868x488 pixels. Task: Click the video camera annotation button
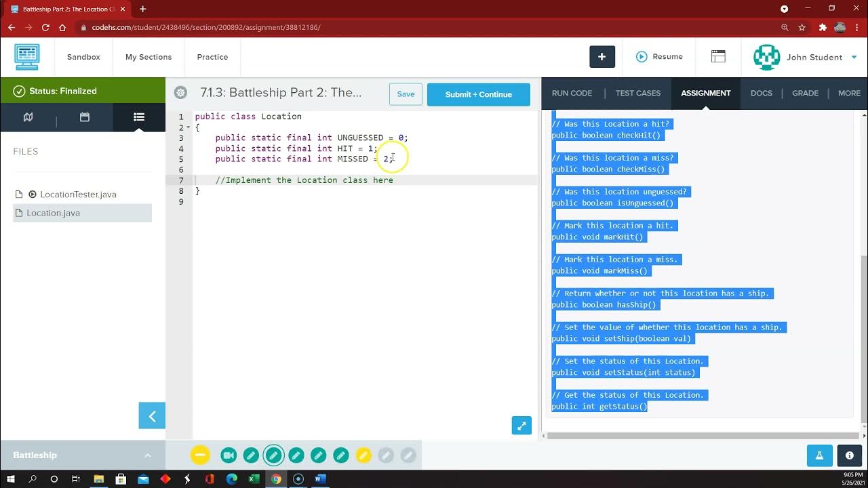pos(229,455)
